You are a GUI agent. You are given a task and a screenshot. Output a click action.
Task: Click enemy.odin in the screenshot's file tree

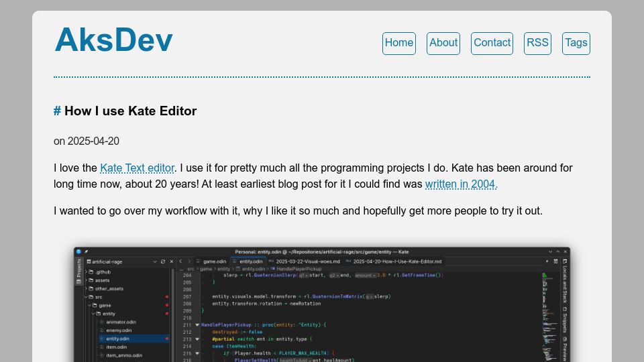119,330
